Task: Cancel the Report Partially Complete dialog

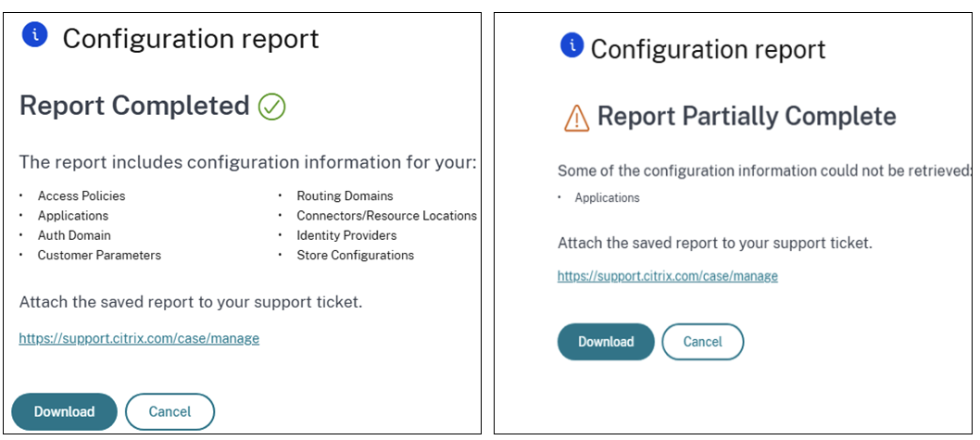Action: click(702, 342)
